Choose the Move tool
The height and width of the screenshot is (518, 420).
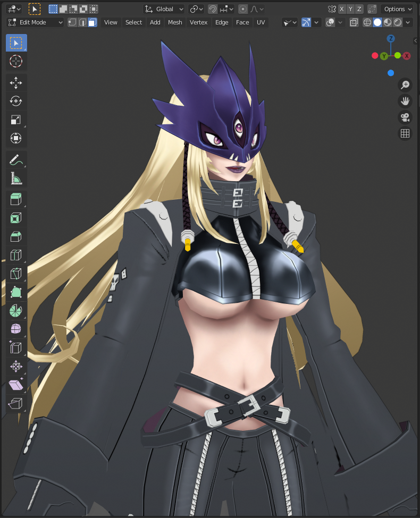(x=16, y=83)
